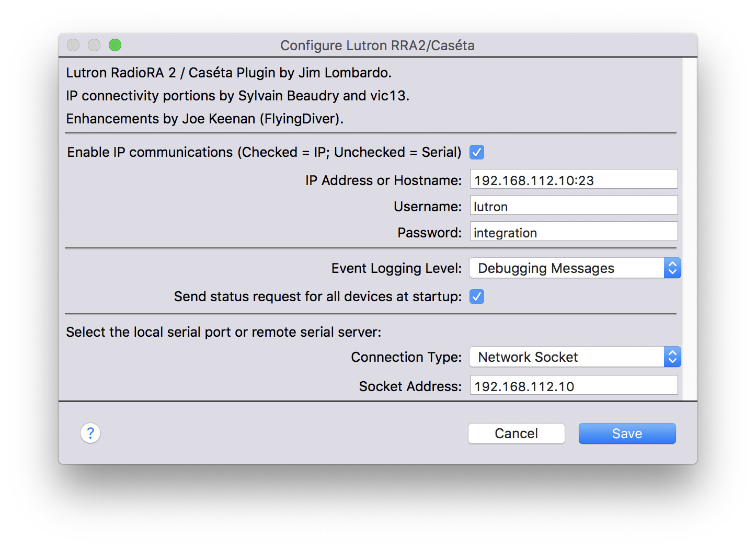Focus the IP Address or Hostname field
Screen dimensions: 756x548
point(574,180)
